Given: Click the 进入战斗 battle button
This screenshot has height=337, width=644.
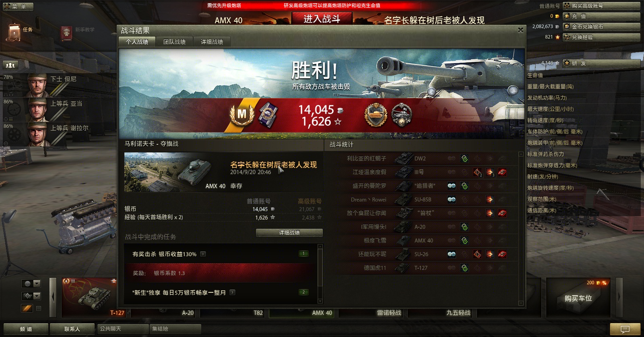Looking at the screenshot, I should click(322, 19).
